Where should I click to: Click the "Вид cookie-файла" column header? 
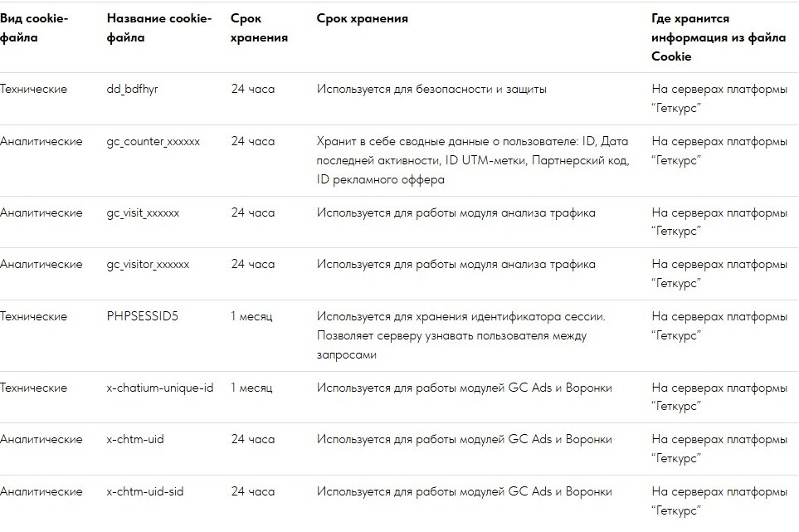coord(33,27)
